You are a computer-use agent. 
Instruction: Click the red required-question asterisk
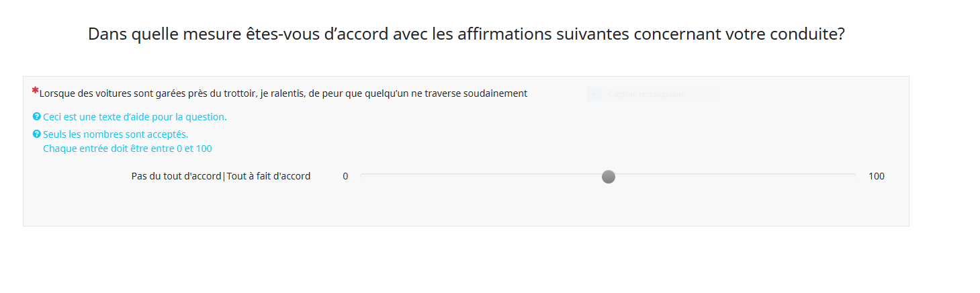click(x=35, y=91)
